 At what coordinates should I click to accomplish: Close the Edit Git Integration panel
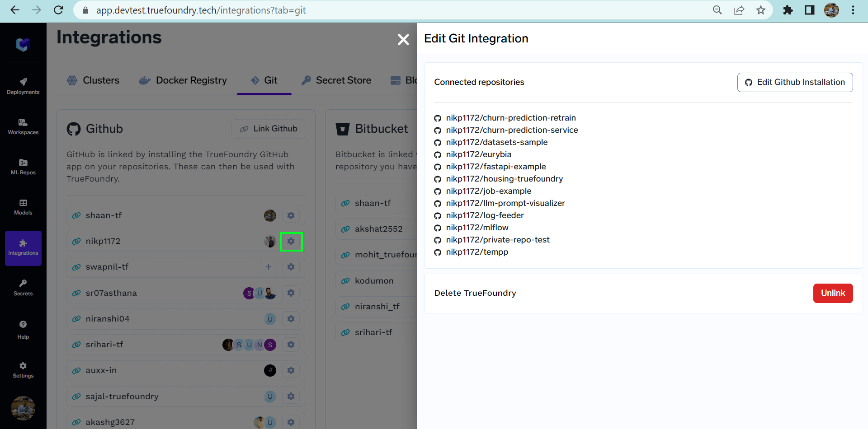403,40
